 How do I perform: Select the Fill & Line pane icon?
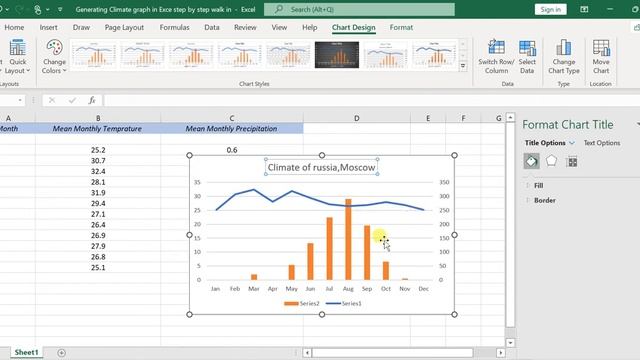[x=531, y=161]
